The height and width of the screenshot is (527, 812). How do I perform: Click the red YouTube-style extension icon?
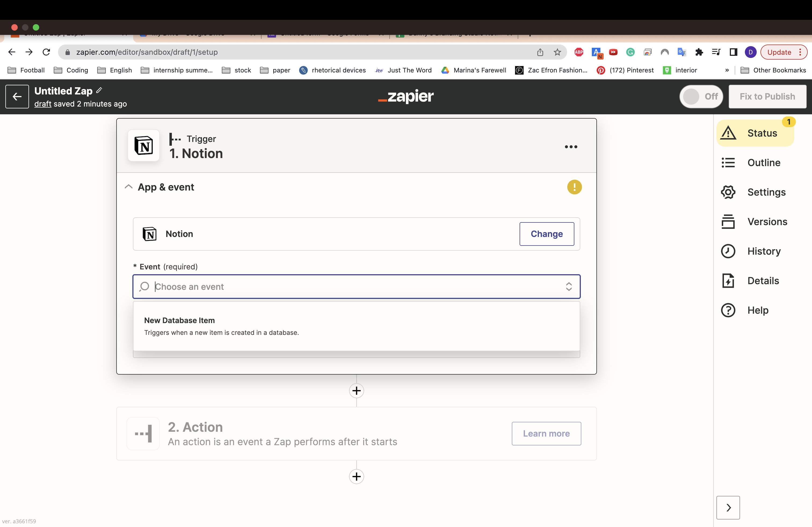[614, 52]
